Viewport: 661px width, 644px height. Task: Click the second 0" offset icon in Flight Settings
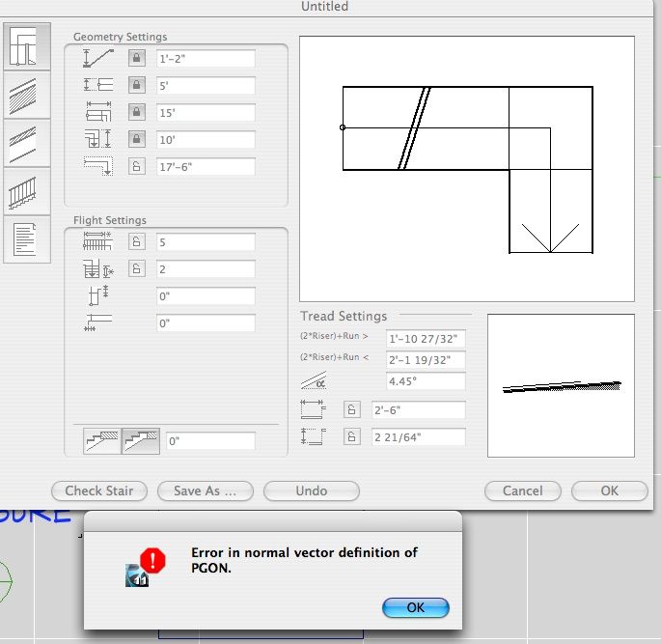[97, 322]
